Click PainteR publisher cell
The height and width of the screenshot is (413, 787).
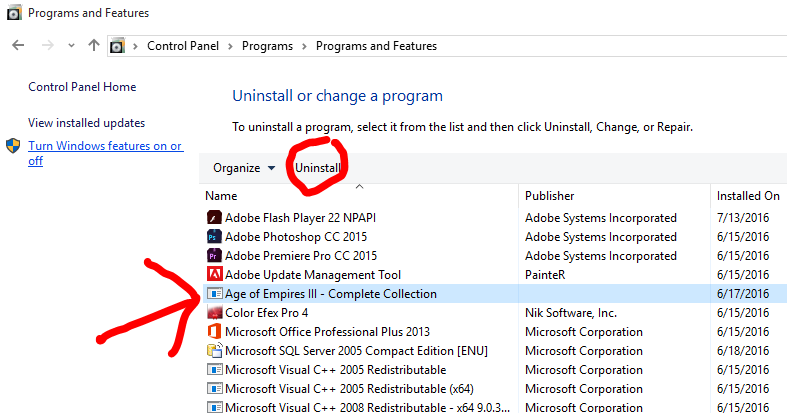coord(545,275)
